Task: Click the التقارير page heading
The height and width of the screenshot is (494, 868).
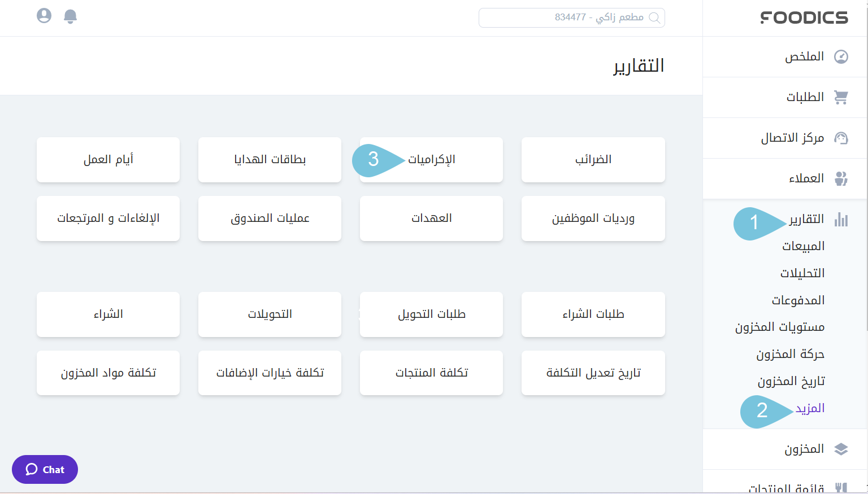Action: pyautogui.click(x=639, y=66)
